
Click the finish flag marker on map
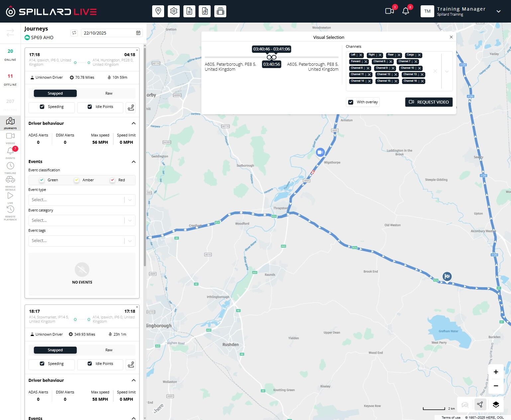pyautogui.click(x=447, y=276)
